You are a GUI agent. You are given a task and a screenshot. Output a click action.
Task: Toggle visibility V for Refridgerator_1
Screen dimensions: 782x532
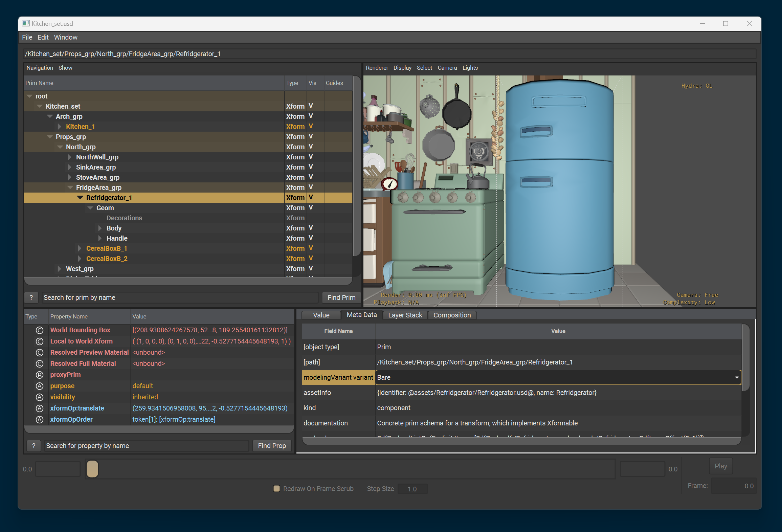(311, 197)
